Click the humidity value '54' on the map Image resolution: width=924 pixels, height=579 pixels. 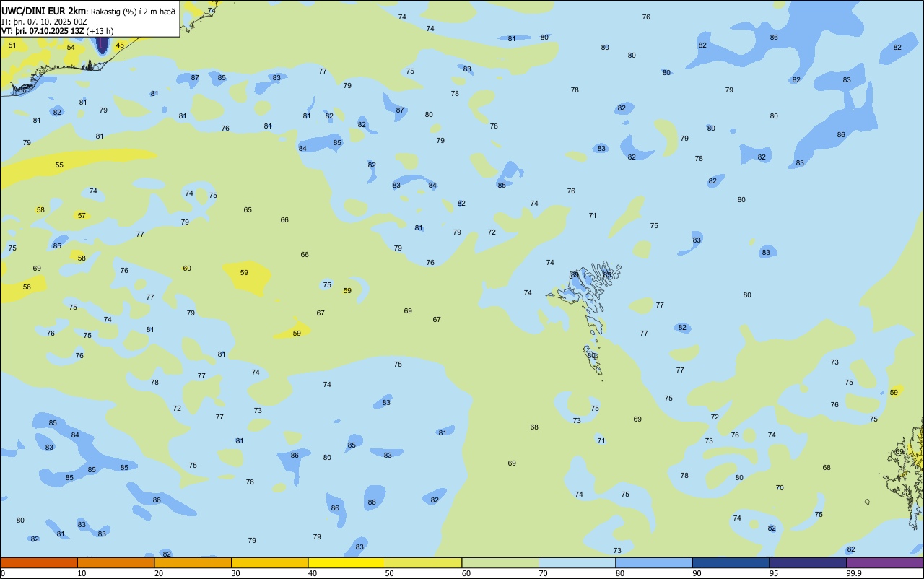(x=71, y=47)
